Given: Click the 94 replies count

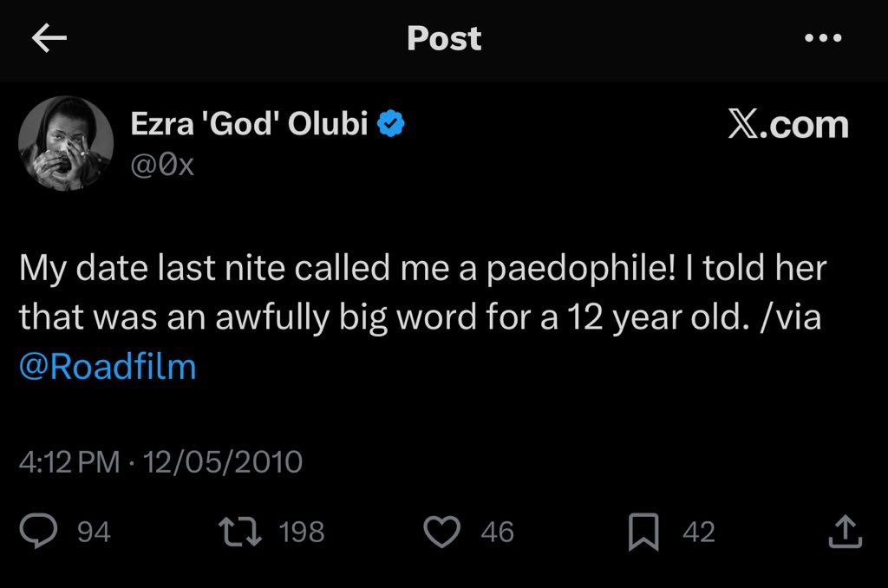Looking at the screenshot, I should [x=95, y=532].
